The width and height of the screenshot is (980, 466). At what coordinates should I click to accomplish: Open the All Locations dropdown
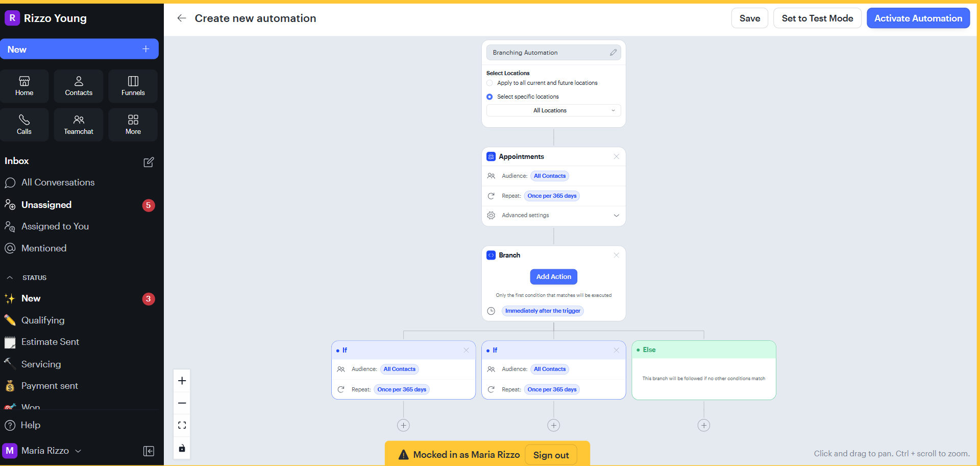554,110
